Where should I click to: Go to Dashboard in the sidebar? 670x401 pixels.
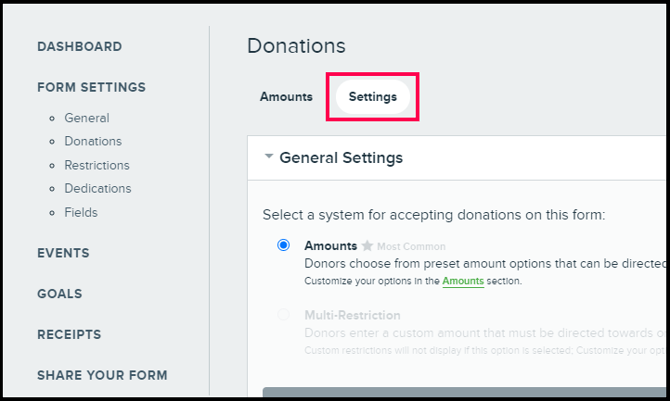tap(79, 47)
